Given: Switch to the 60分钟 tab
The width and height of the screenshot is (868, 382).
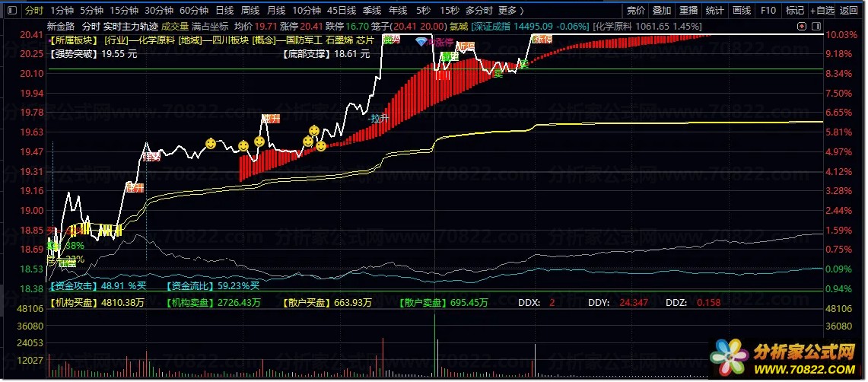Looking at the screenshot, I should pyautogui.click(x=194, y=10).
